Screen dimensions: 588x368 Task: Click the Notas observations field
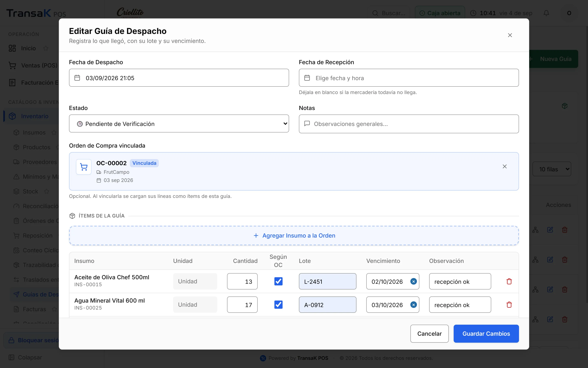point(409,124)
